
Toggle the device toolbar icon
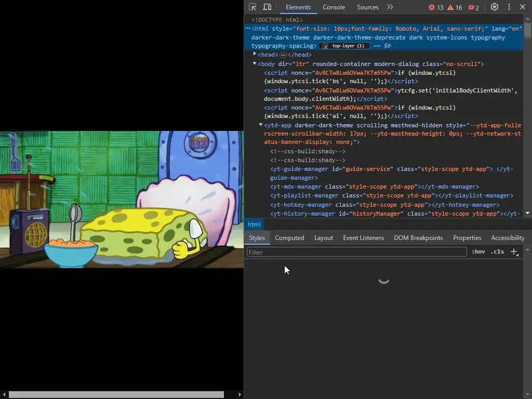268,7
